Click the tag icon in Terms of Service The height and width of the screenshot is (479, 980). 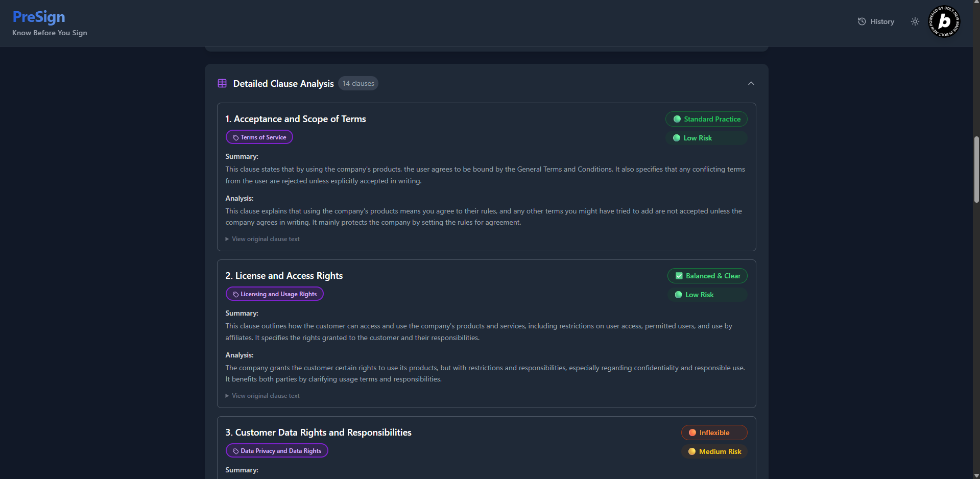point(236,137)
